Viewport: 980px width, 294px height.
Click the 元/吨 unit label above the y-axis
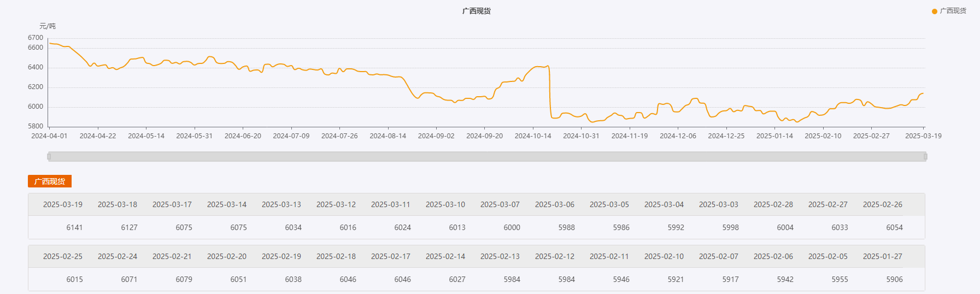pos(48,26)
